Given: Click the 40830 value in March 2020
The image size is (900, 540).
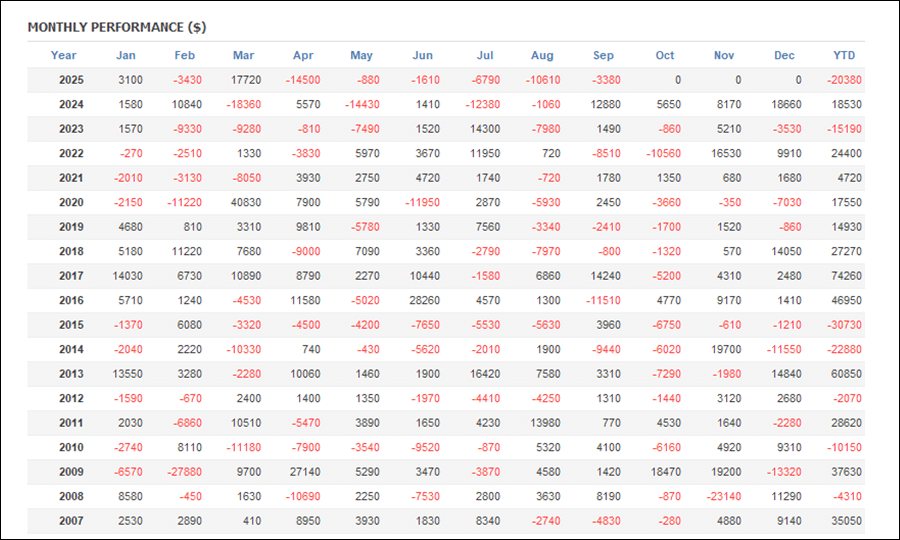Looking at the screenshot, I should [x=246, y=202].
